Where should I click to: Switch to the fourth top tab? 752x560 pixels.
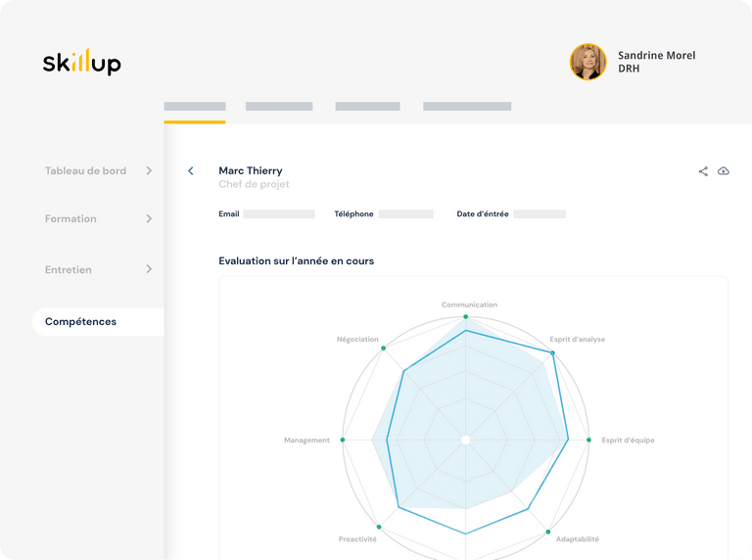coord(467,107)
